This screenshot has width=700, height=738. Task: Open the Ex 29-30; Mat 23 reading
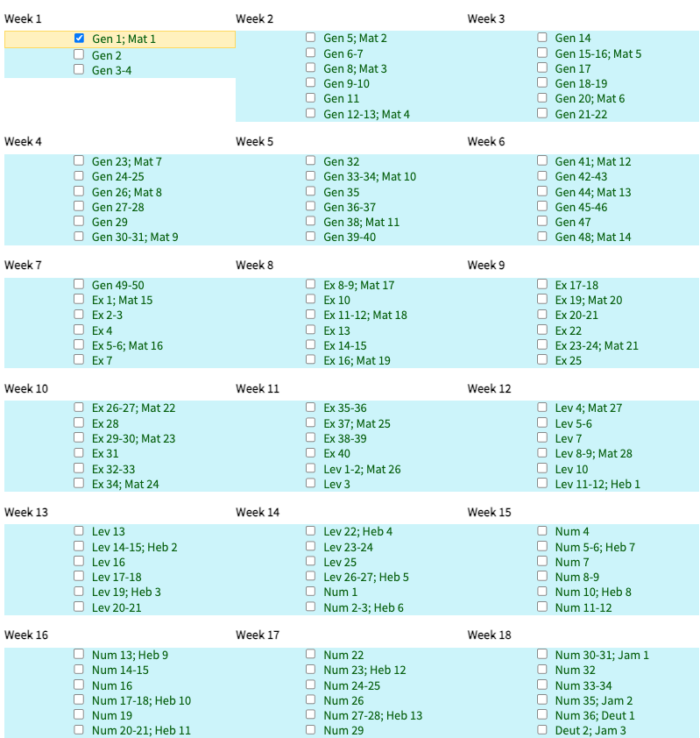point(133,438)
